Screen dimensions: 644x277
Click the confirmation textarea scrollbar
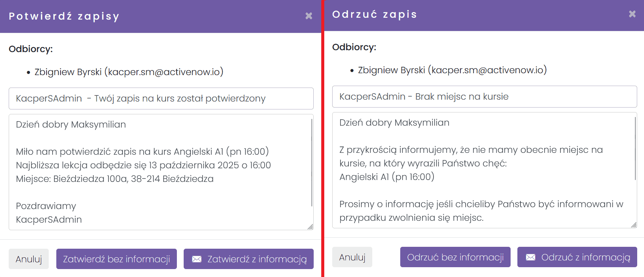tap(312, 162)
